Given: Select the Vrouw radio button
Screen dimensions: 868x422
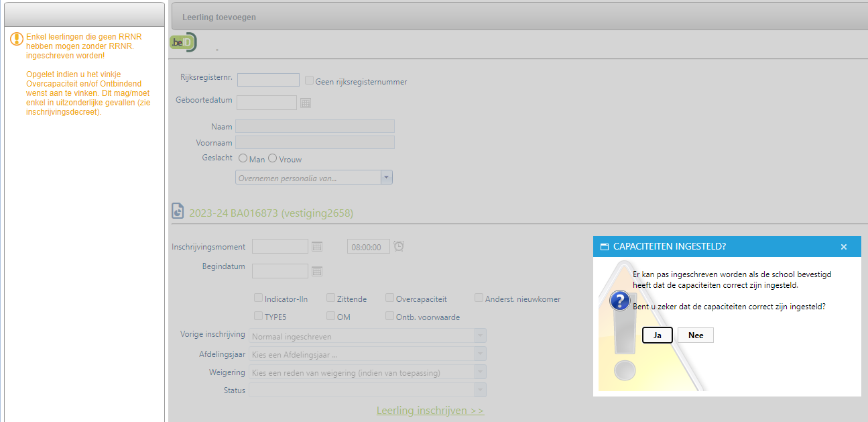Looking at the screenshot, I should 273,159.
